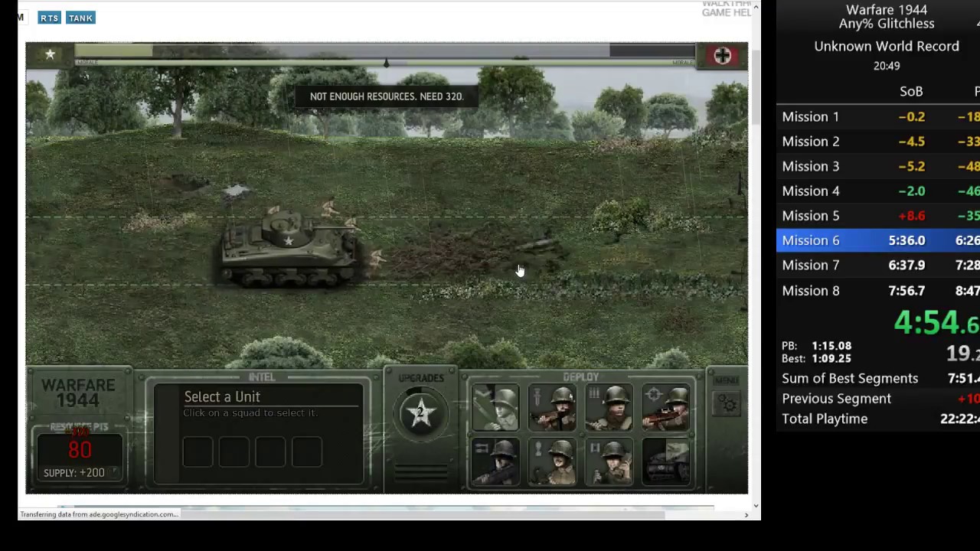
Task: Select highlighted Mission 6 split row
Action: [878, 240]
